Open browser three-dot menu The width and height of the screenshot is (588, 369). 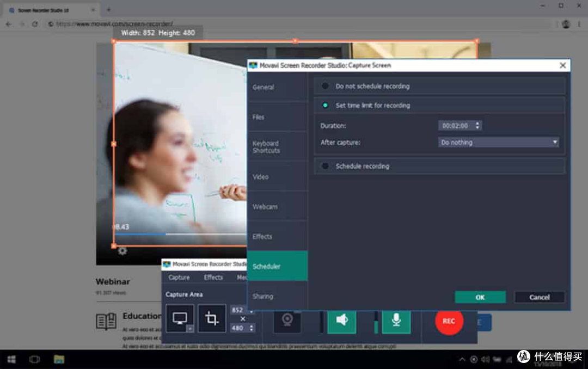point(579,24)
